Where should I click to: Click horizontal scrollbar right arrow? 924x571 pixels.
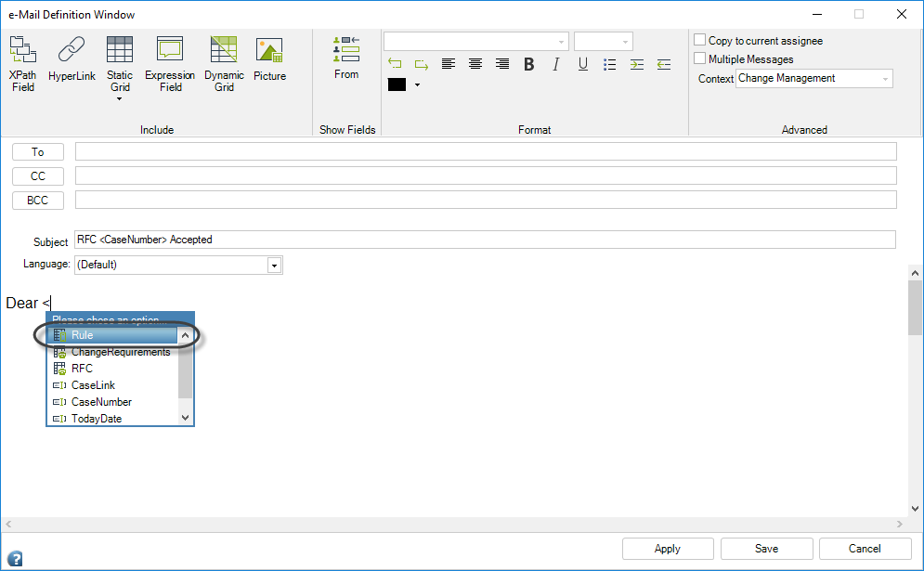[899, 524]
